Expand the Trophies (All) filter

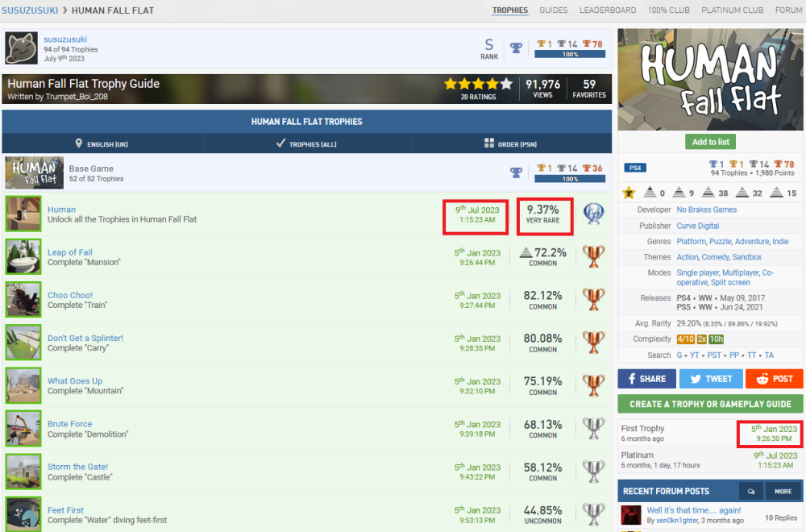pyautogui.click(x=307, y=143)
